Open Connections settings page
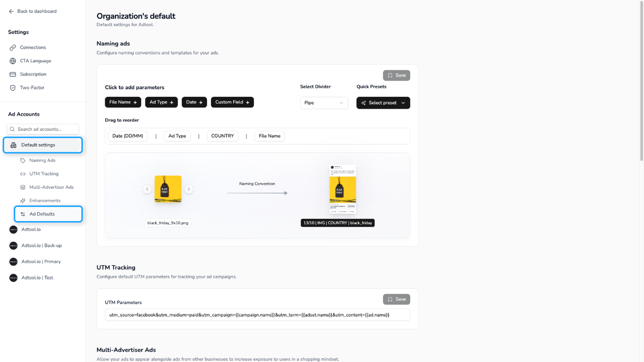 point(33,48)
